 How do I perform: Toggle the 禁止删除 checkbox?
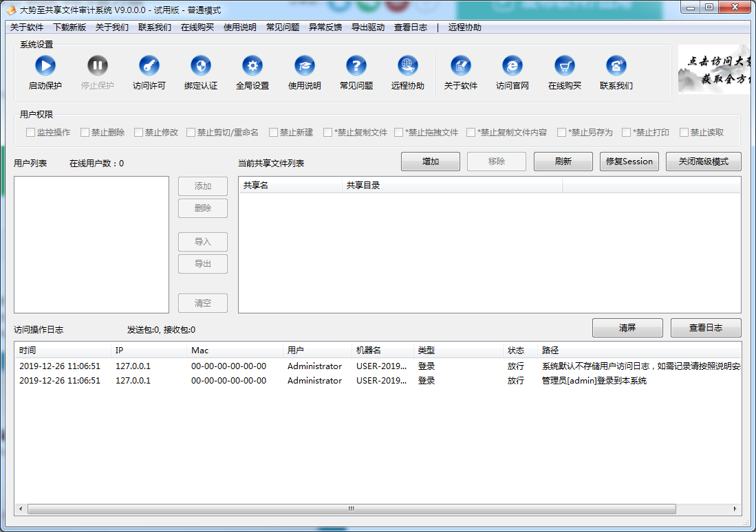pos(85,133)
